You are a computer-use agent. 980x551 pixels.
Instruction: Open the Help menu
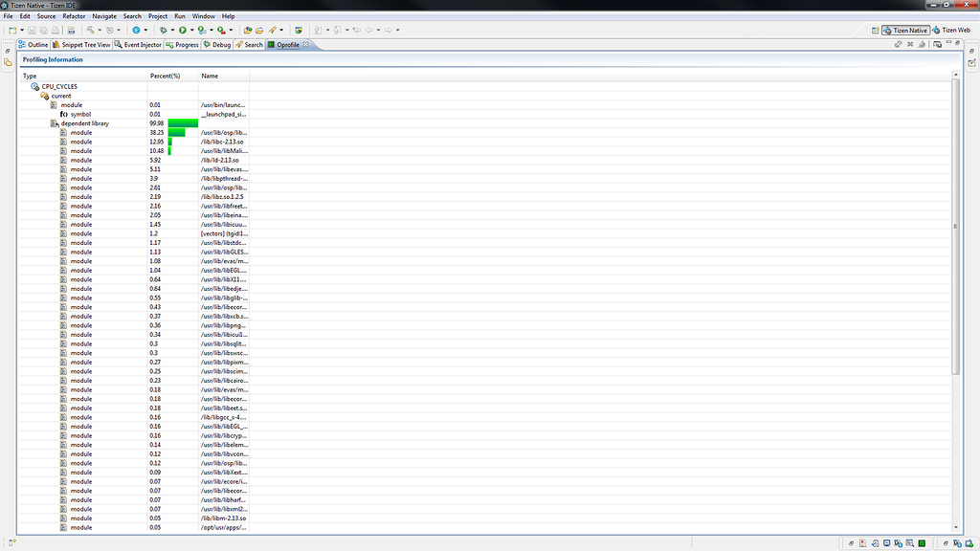click(x=228, y=16)
